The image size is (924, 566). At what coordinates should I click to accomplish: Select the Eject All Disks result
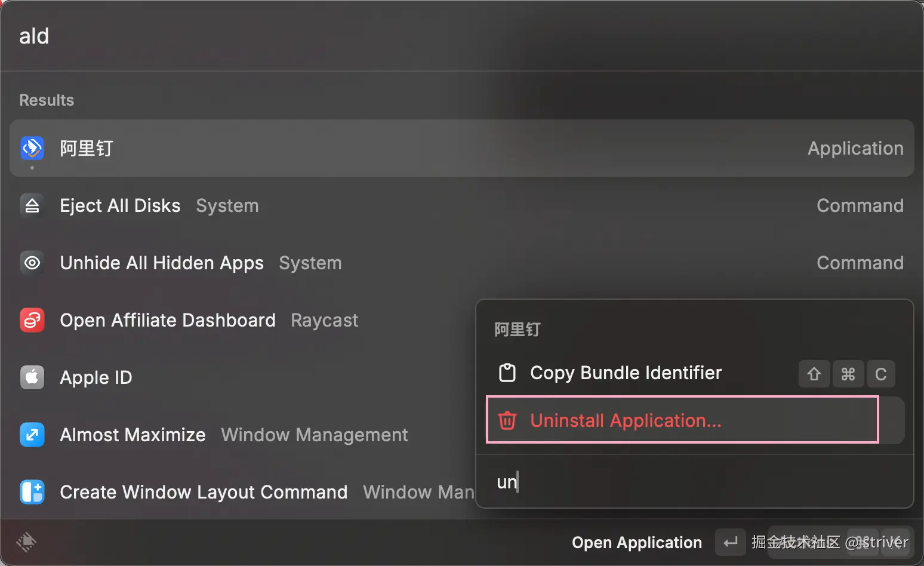click(x=239, y=205)
